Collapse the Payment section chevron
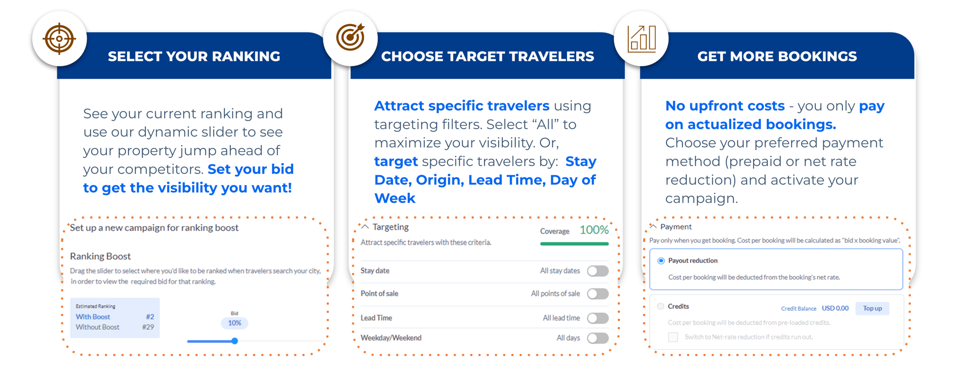 tap(653, 226)
